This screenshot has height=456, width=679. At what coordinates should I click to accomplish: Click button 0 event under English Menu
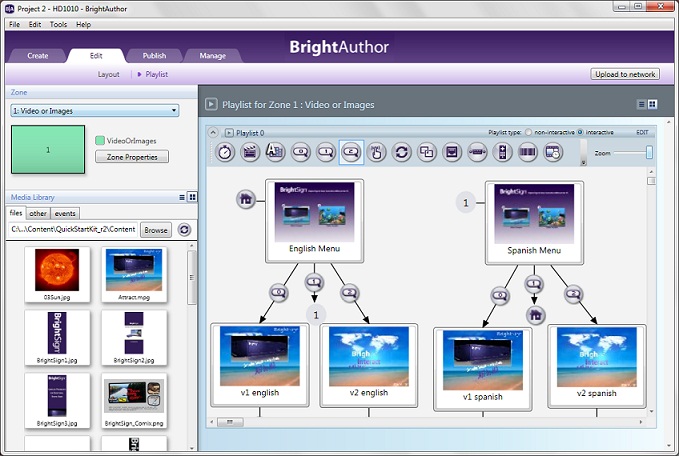click(279, 293)
